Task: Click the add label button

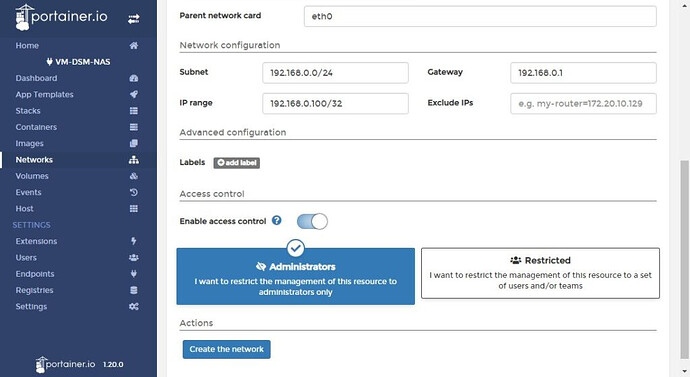Action: click(237, 163)
